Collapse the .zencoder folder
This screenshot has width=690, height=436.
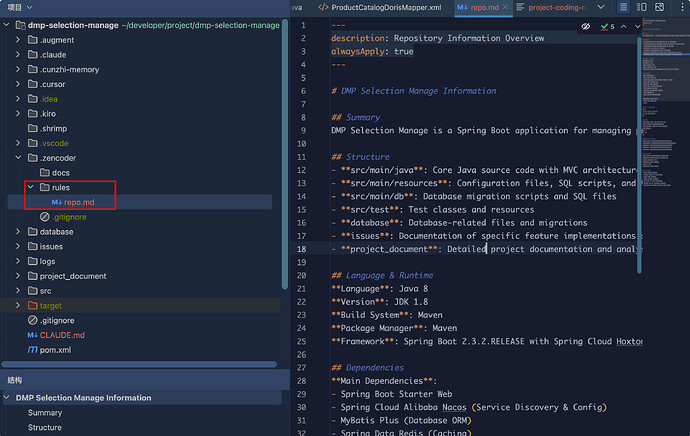tap(18, 158)
